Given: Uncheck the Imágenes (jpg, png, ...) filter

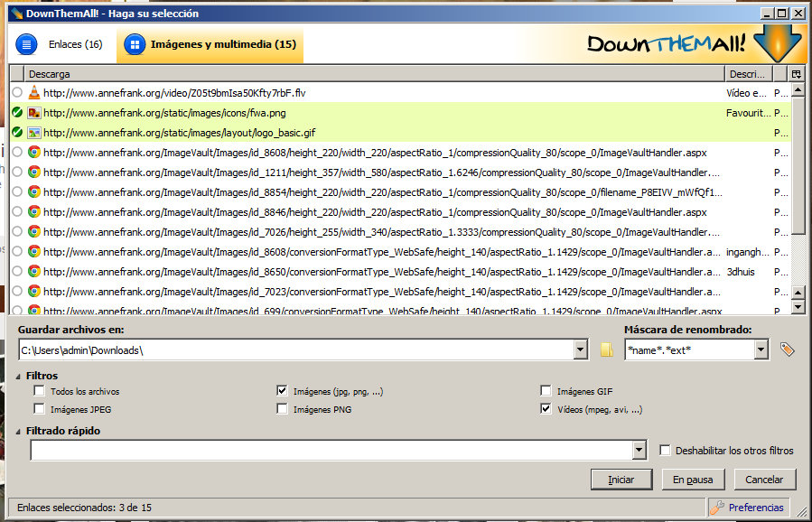Looking at the screenshot, I should click(282, 391).
